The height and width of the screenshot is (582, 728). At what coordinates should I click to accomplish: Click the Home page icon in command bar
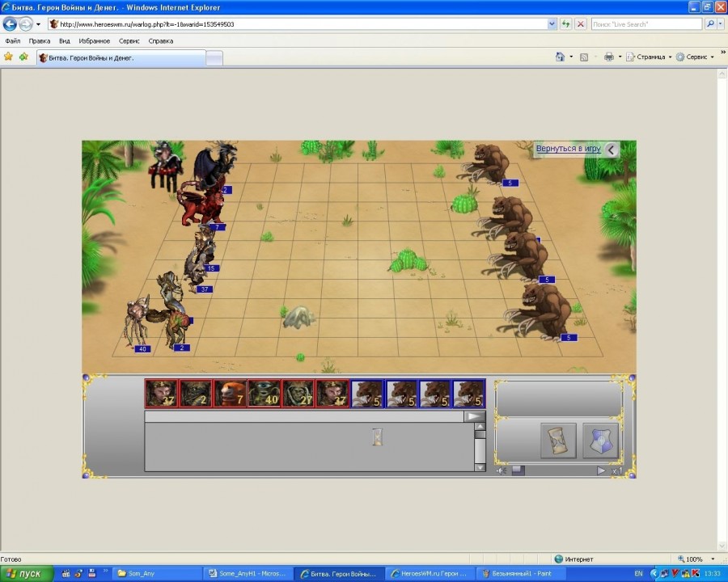(560, 57)
